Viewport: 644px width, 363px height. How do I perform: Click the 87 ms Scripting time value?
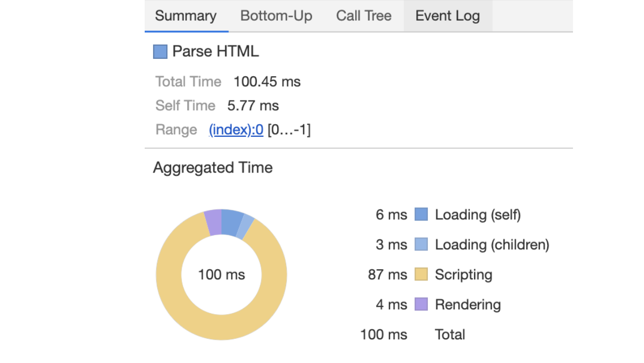click(x=388, y=275)
